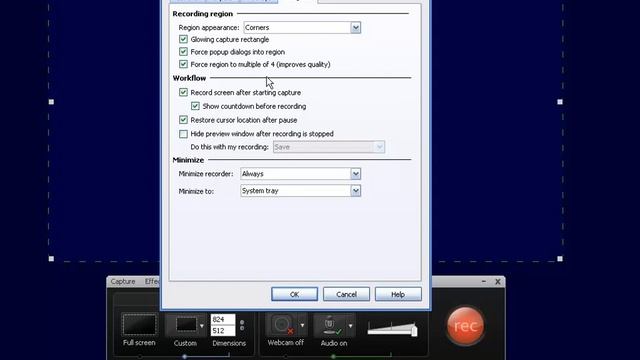Image resolution: width=640 pixels, height=360 pixels.
Task: Select the Full screen capture icon
Action: click(x=139, y=325)
